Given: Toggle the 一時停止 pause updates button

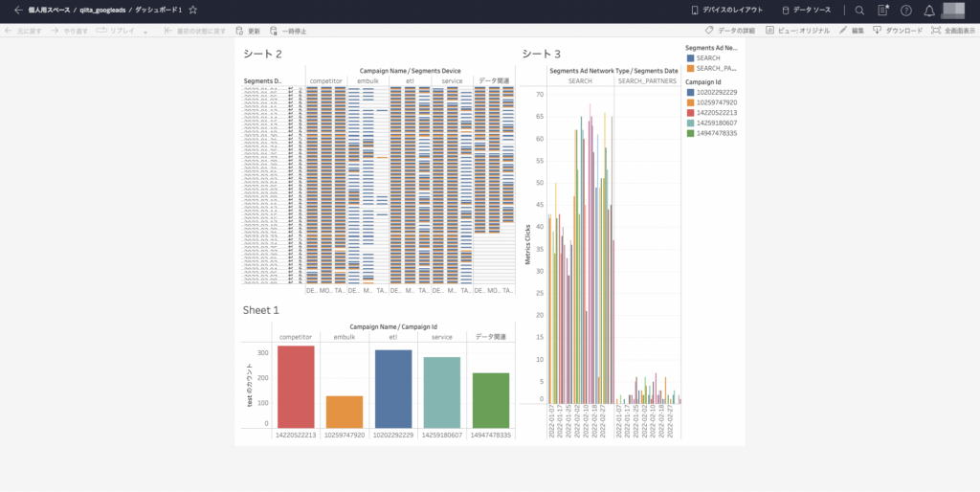Looking at the screenshot, I should (x=288, y=31).
